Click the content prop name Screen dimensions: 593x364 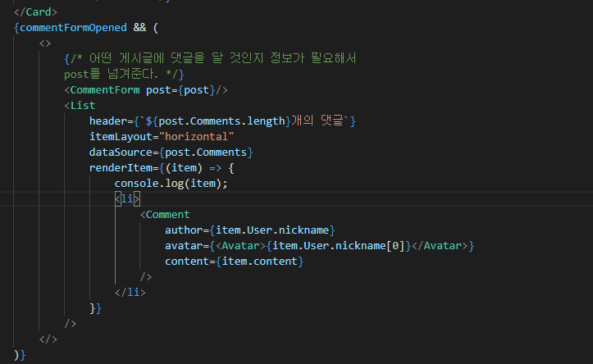pyautogui.click(x=187, y=262)
